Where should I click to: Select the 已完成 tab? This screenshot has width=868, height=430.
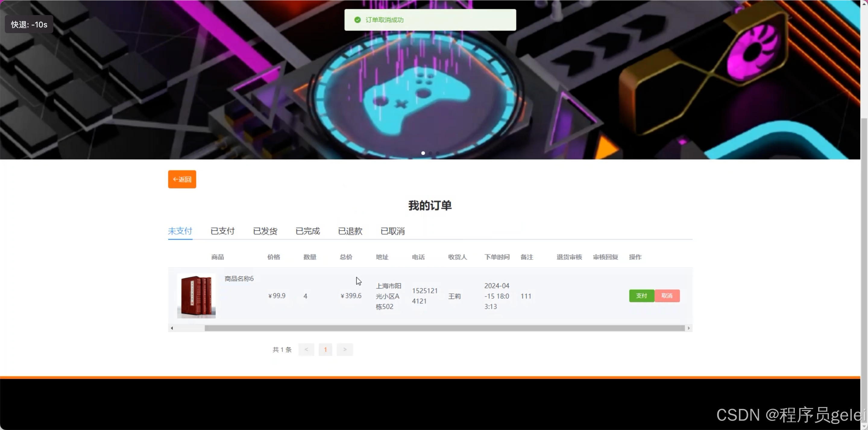(x=307, y=231)
